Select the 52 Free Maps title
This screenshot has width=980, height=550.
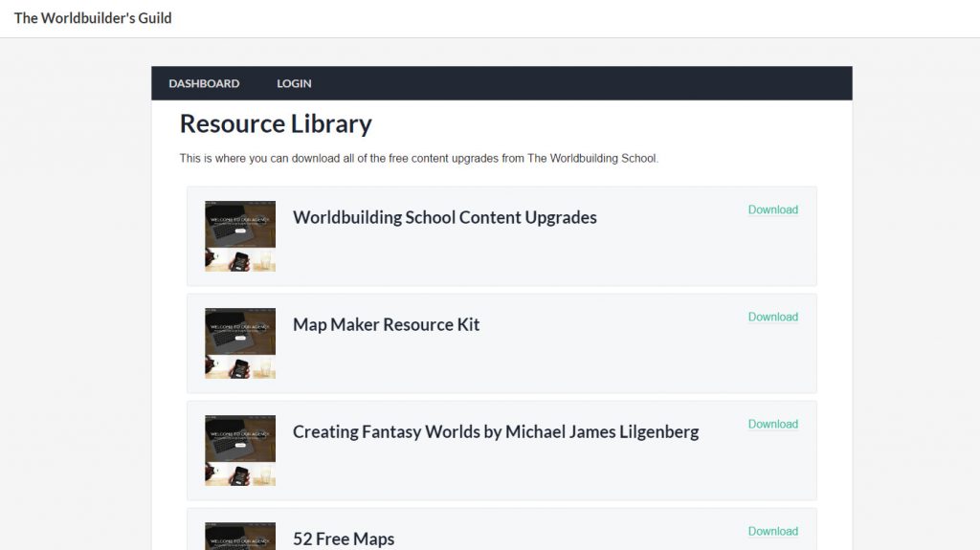pyautogui.click(x=344, y=539)
